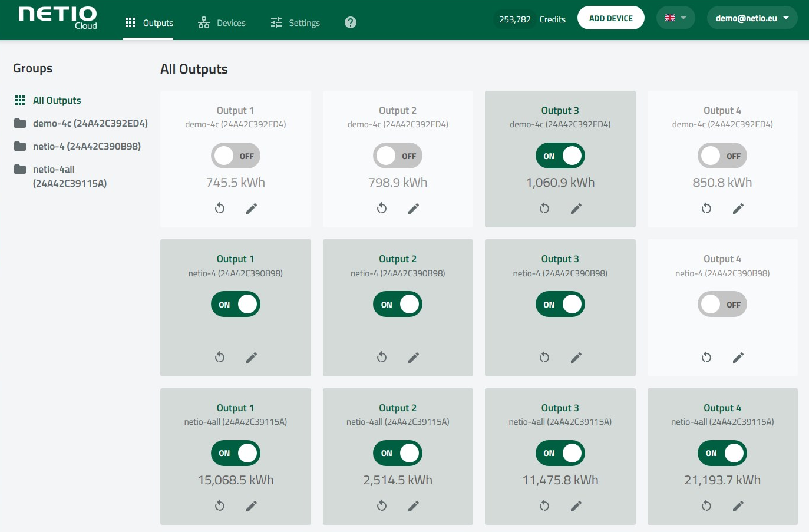Restart netio-4 Output 1 using the cycle icon
Viewport: 809px width, 532px height.
(220, 357)
